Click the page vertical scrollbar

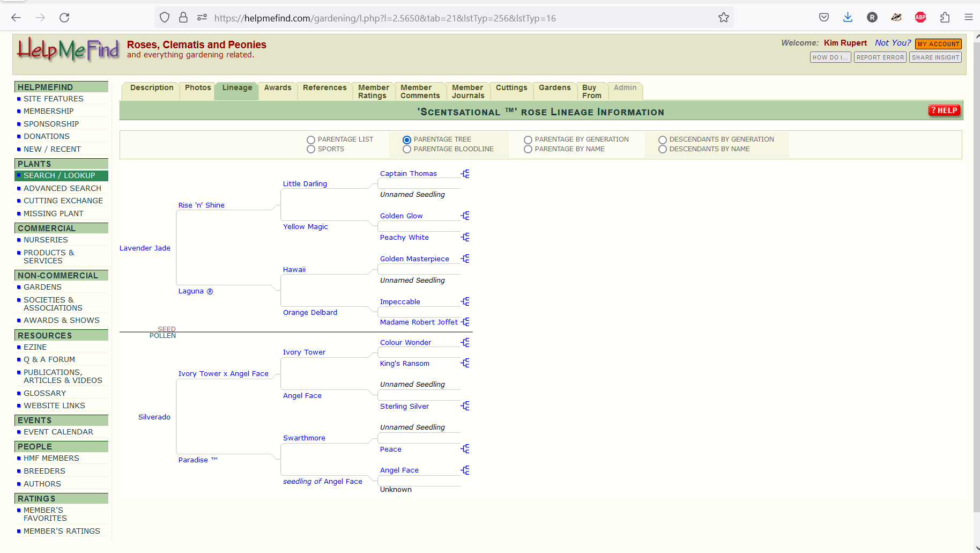point(976,276)
